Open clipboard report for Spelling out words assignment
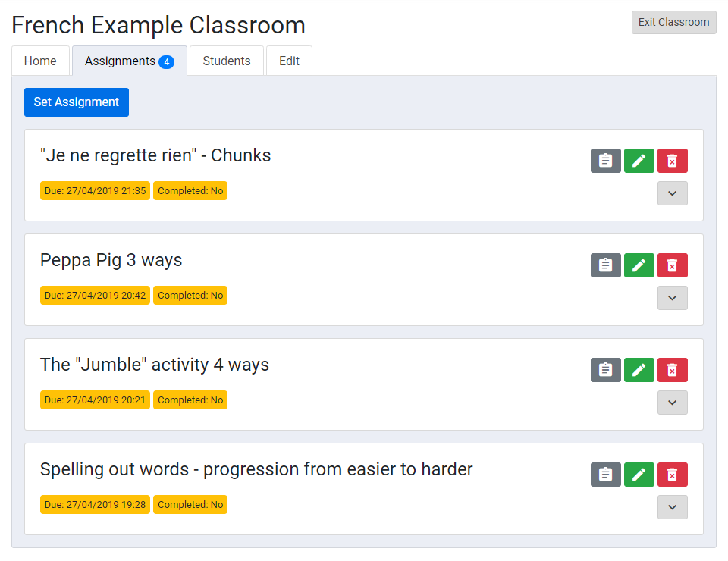728x561 pixels. coord(605,475)
